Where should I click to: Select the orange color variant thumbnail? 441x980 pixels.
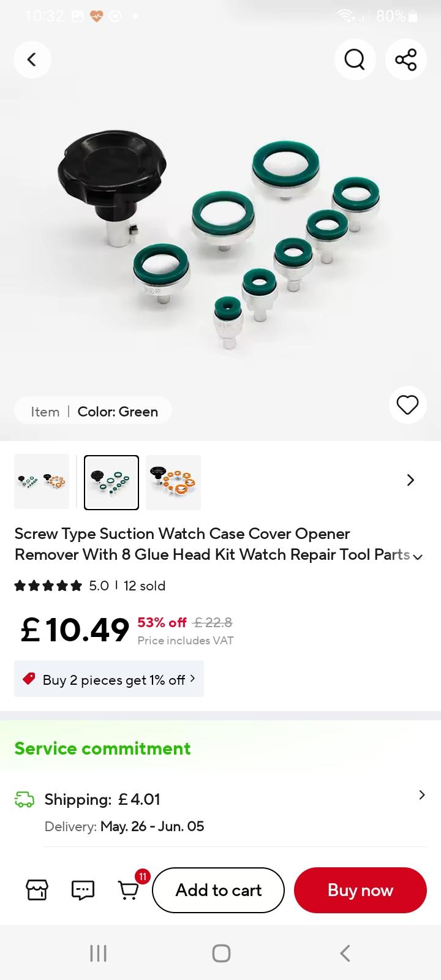(x=173, y=482)
